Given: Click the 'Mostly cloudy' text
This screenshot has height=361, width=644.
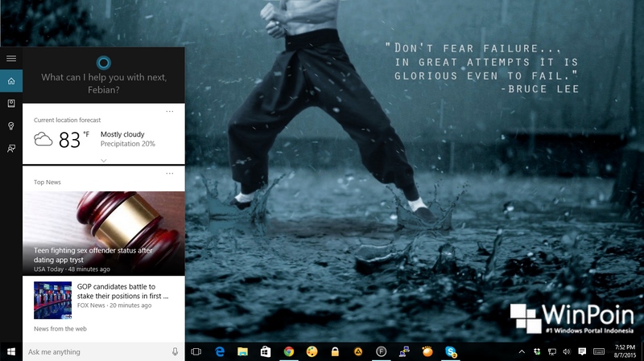Looking at the screenshot, I should tap(122, 134).
